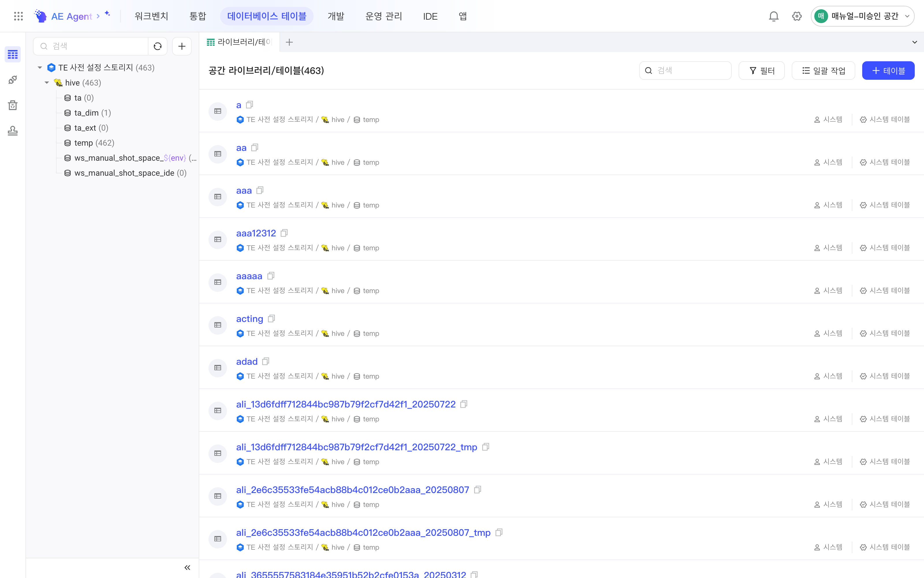Open table link 'aaaaa'

(x=249, y=276)
